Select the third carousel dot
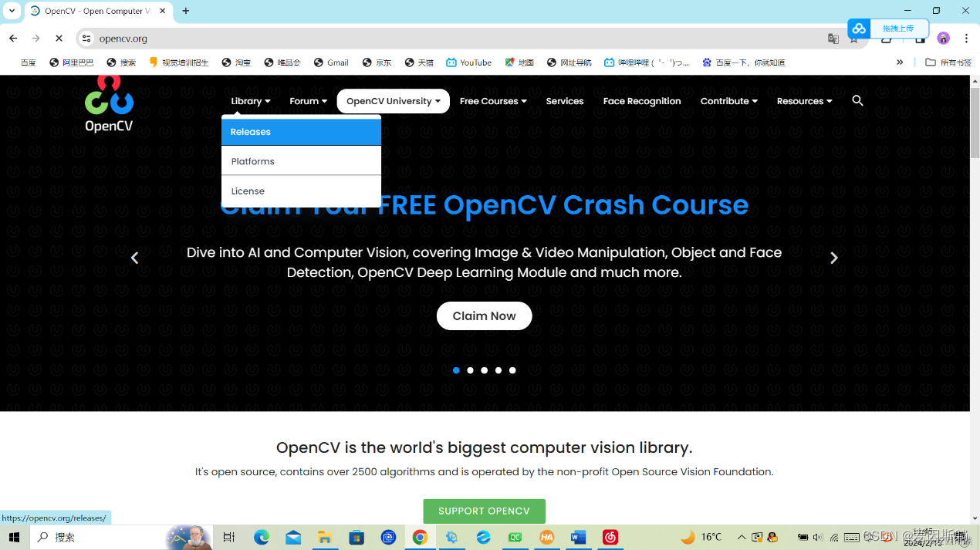Viewport: 980px width, 550px height. (484, 370)
